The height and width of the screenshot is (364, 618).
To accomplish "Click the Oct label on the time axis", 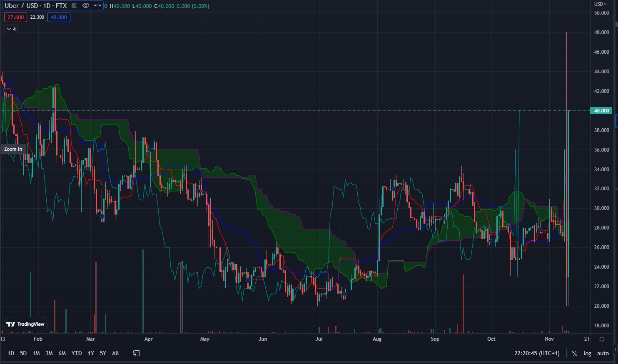I will coord(491,339).
